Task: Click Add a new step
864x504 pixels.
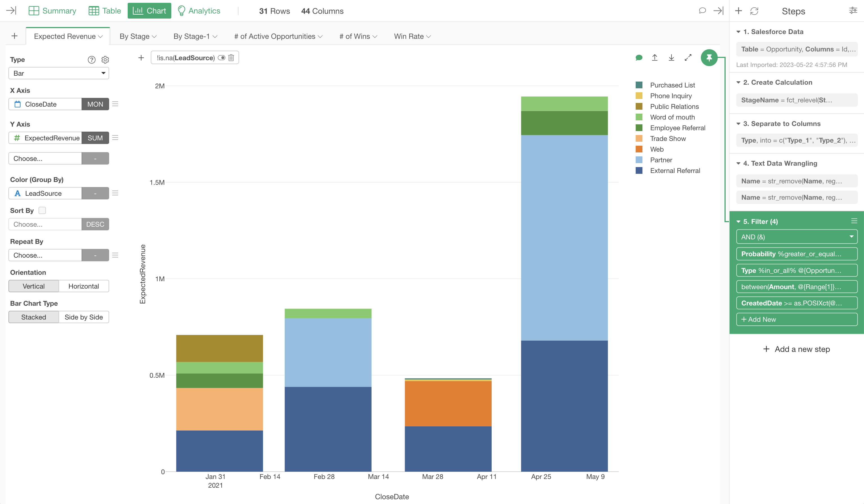Action: 796,349
